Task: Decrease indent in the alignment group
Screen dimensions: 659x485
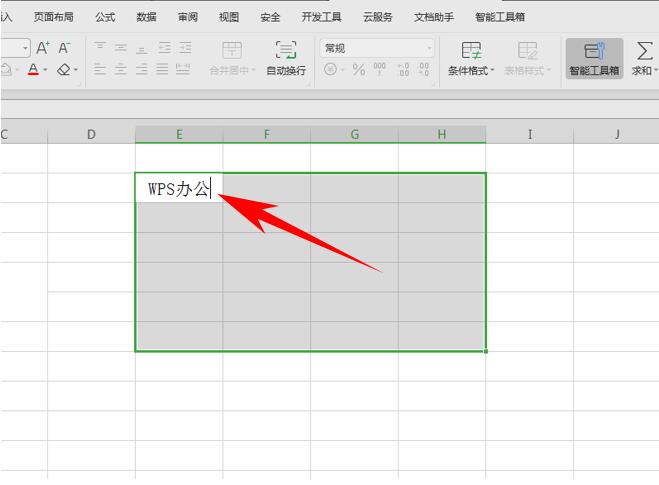Action: coord(164,48)
